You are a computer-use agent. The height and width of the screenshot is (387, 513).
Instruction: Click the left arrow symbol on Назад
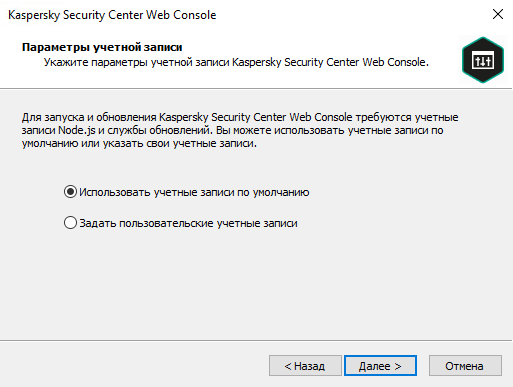288,366
